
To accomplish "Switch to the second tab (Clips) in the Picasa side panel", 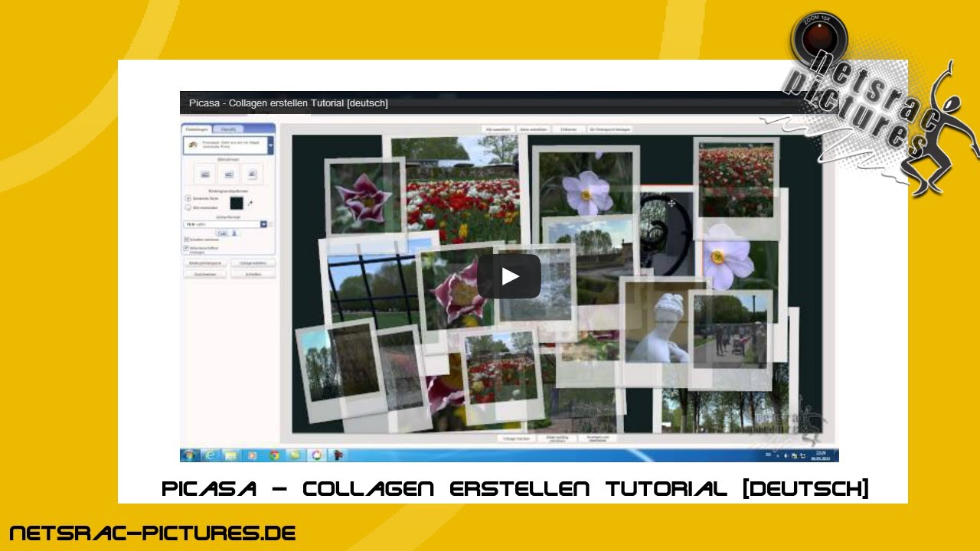I will pyautogui.click(x=228, y=129).
